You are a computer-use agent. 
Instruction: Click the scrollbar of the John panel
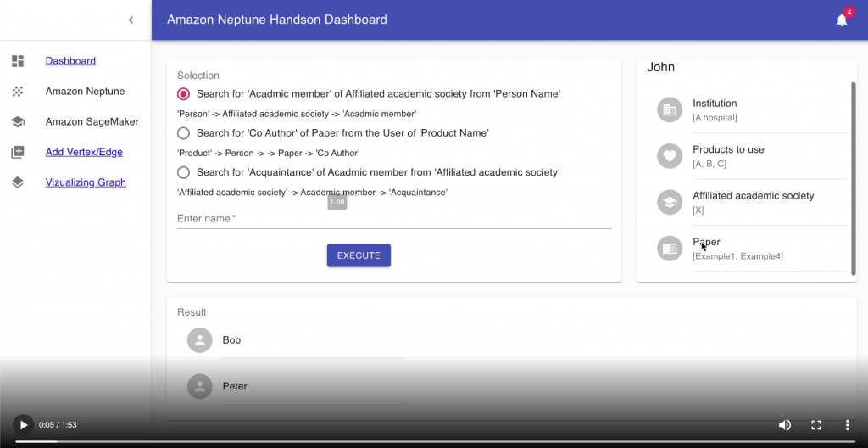point(853,177)
